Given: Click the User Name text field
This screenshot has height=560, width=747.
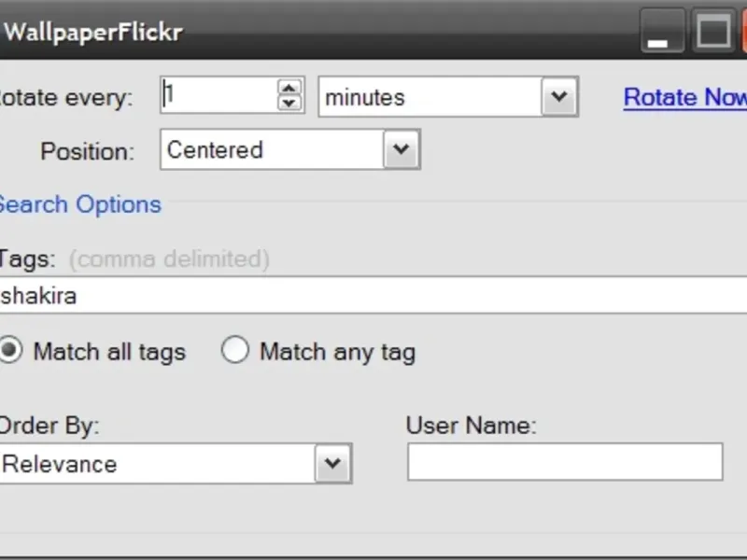Looking at the screenshot, I should click(x=565, y=462).
